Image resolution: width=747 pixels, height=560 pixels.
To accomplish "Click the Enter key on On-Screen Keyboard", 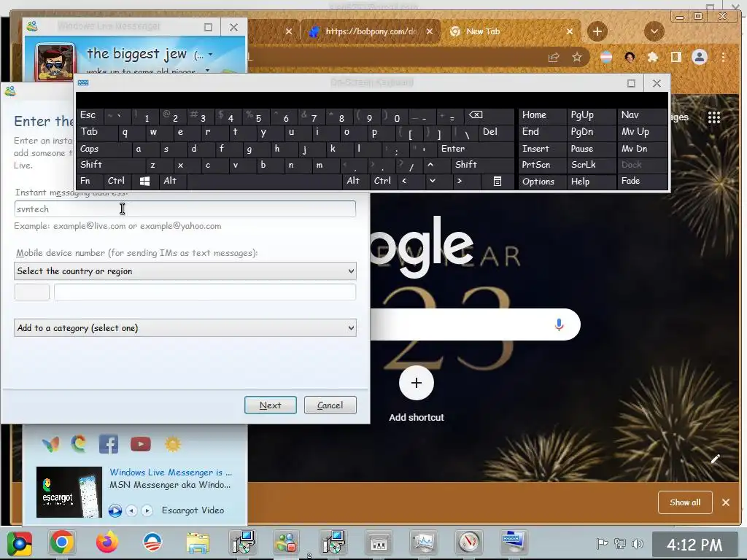I will (x=476, y=149).
